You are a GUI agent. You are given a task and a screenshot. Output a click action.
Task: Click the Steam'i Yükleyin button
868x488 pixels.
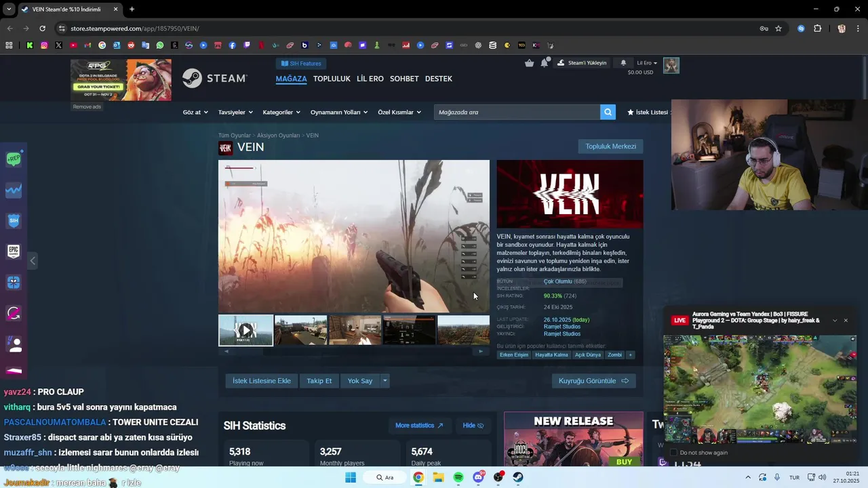point(582,63)
